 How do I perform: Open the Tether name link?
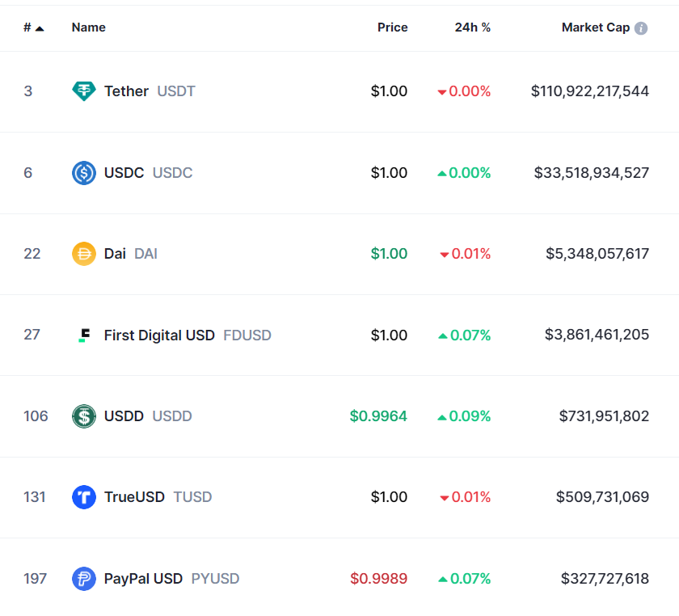click(x=126, y=91)
